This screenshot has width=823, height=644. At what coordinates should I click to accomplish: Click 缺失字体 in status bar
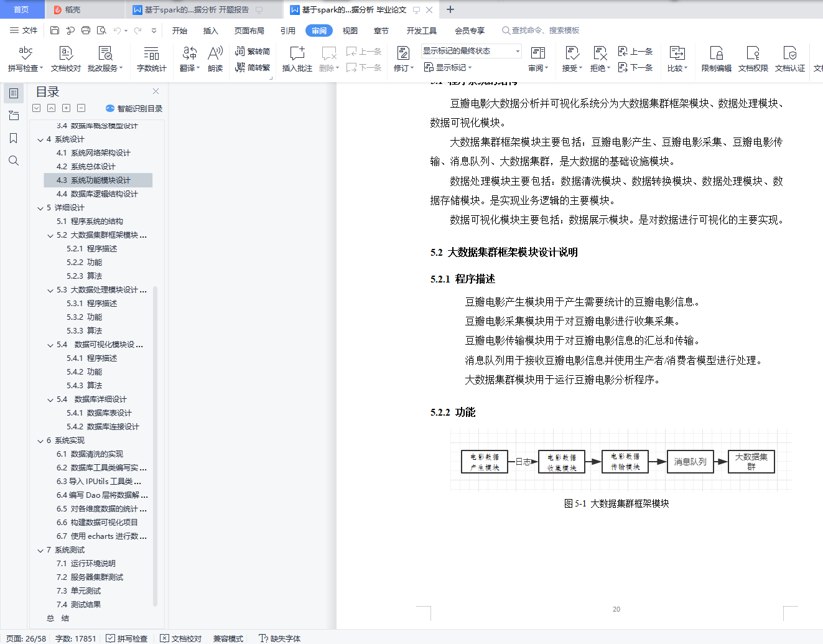279,638
